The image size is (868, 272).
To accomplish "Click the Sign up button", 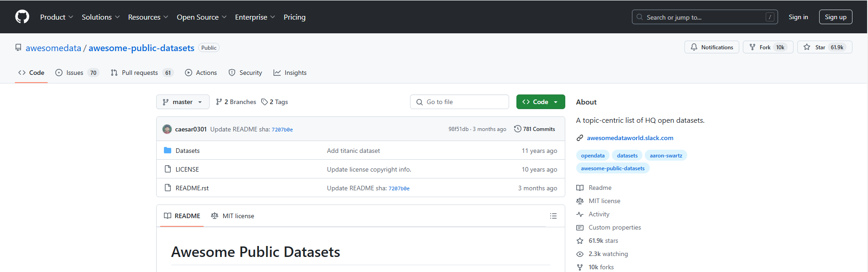I will (x=835, y=17).
